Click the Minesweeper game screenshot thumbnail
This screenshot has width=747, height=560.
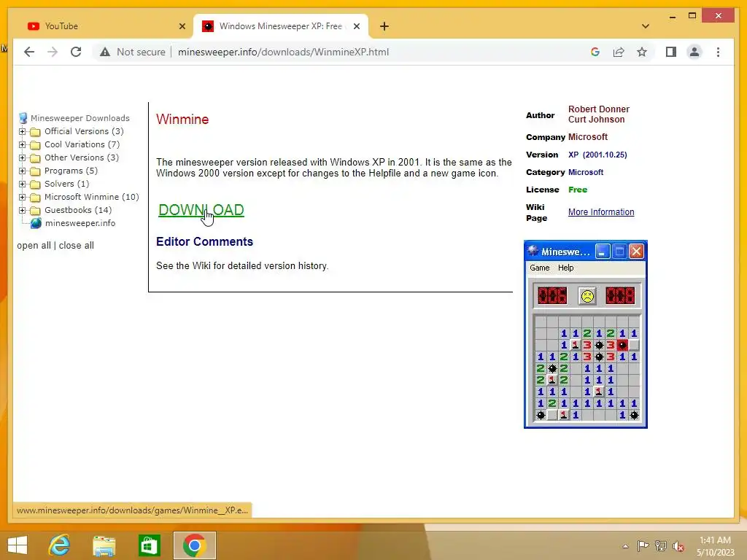[586, 334]
